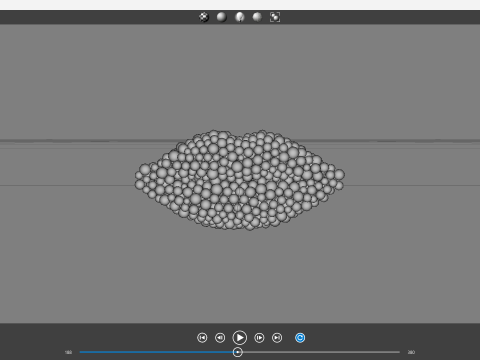The width and height of the screenshot is (480, 360).
Task: Step back one frame
Action: click(x=220, y=338)
